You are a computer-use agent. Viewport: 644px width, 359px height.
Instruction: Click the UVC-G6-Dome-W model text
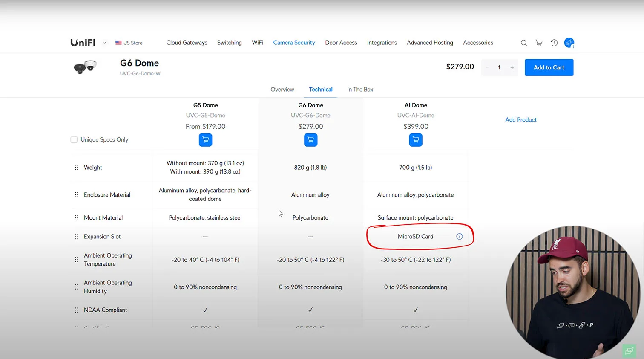[140, 74]
